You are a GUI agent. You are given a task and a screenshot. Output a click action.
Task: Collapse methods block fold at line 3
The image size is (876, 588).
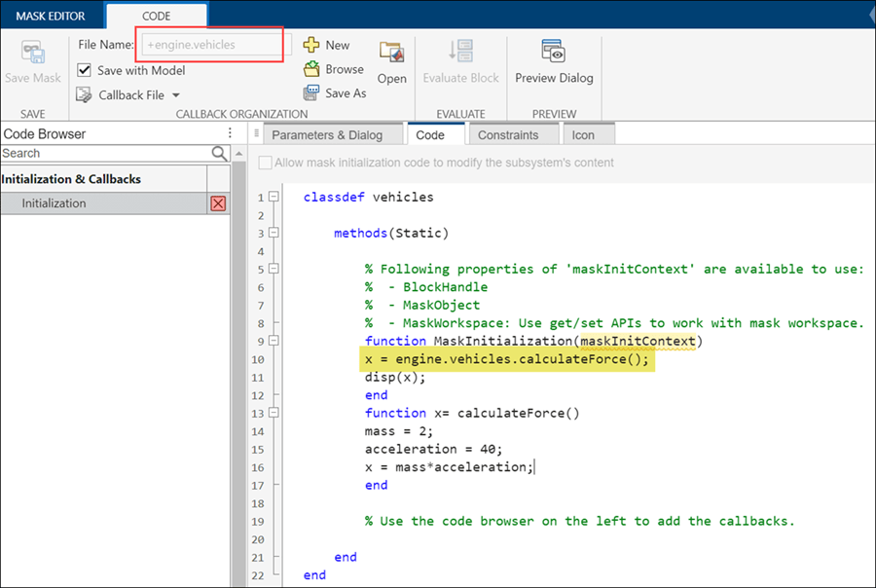(x=274, y=233)
